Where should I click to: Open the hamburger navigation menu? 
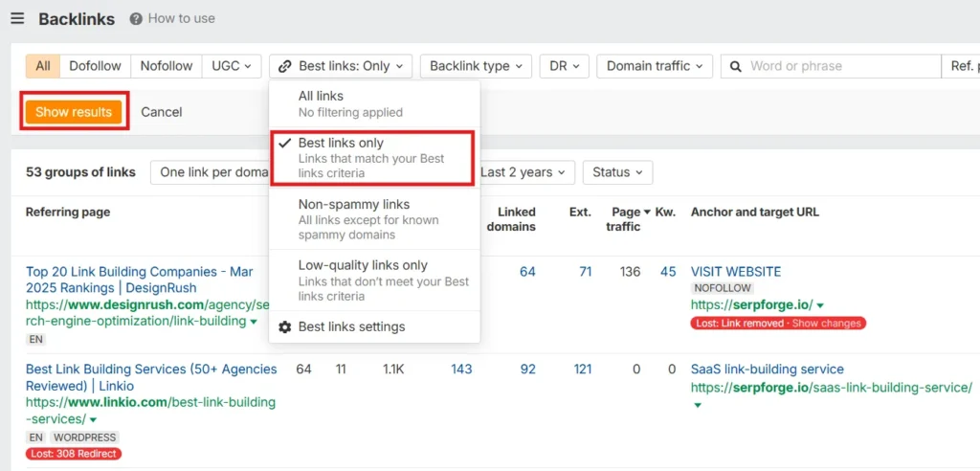pyautogui.click(x=17, y=19)
